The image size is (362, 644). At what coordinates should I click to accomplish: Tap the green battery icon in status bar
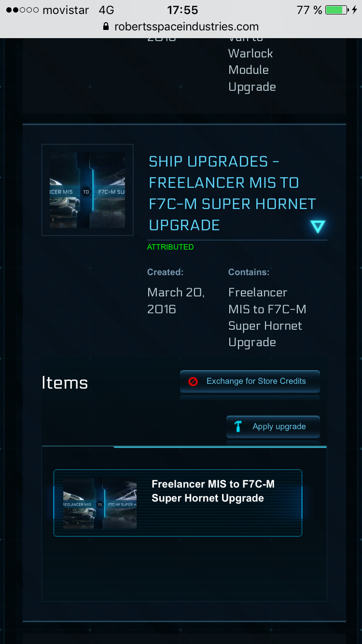click(x=336, y=10)
